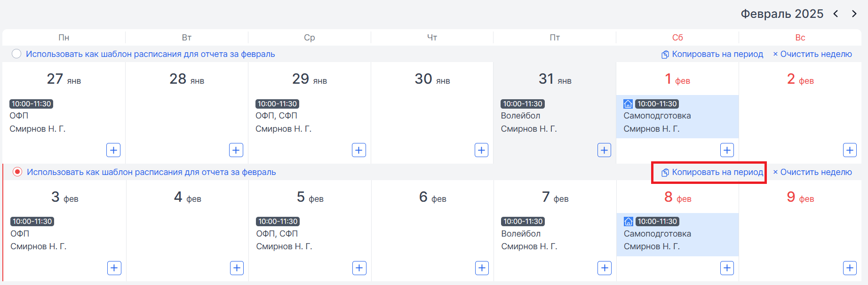Screen dimensions: 868x285
Task: Clear the week of 3 February
Action: click(812, 172)
